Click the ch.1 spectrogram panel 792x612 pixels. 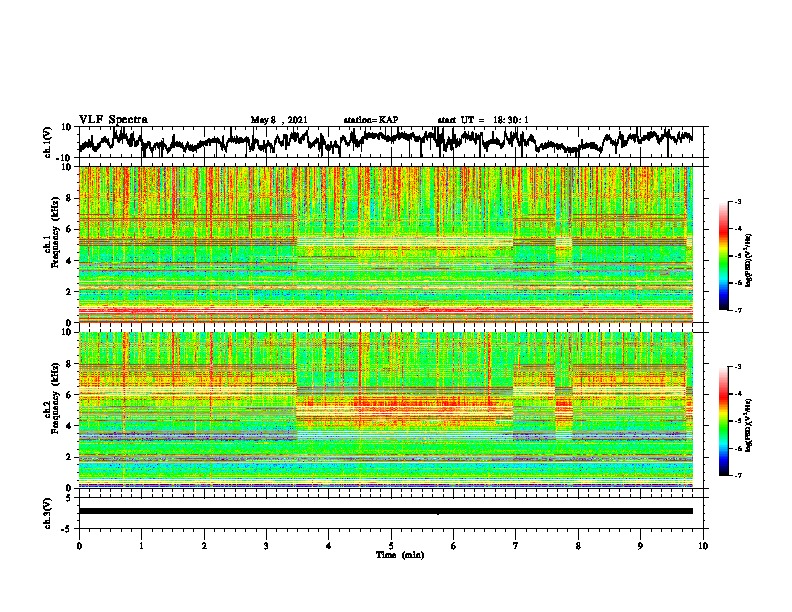(x=386, y=244)
